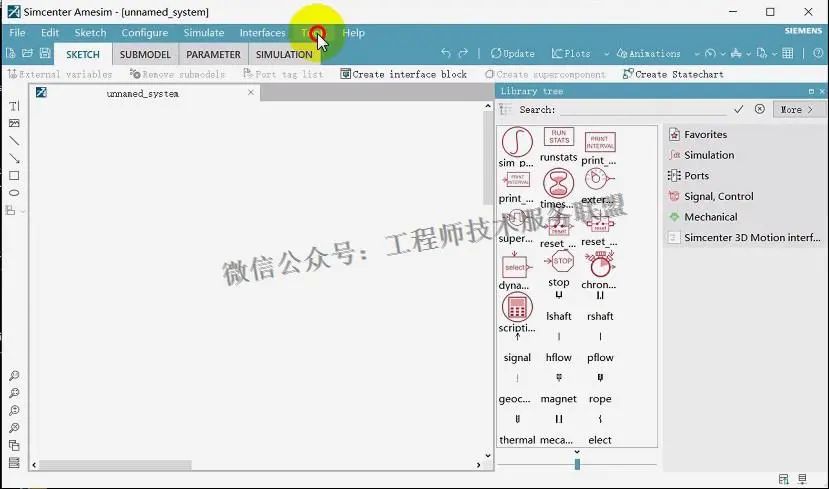Screen dimensions: 829x489
Task: Click the undo arrow icon
Action: point(446,53)
